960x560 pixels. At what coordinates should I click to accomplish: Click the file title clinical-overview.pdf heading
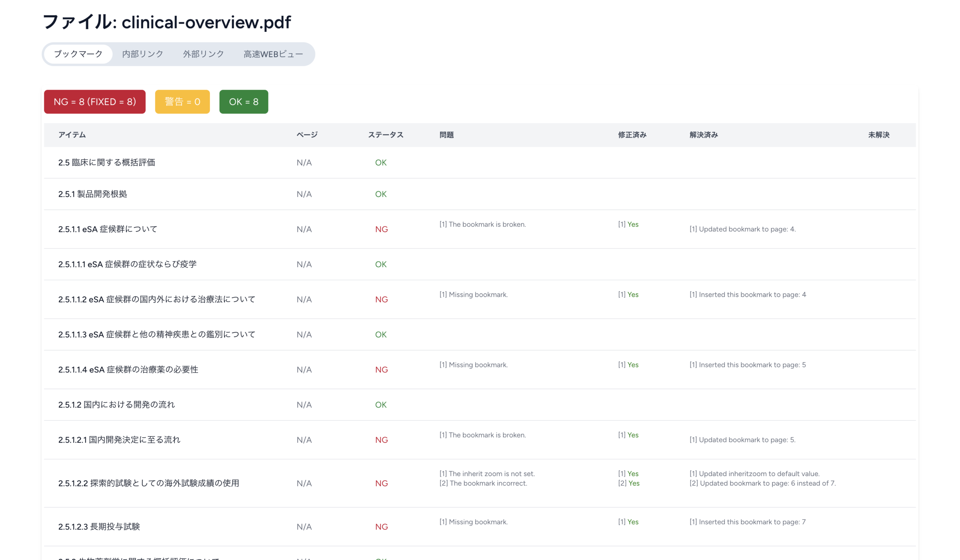[166, 22]
